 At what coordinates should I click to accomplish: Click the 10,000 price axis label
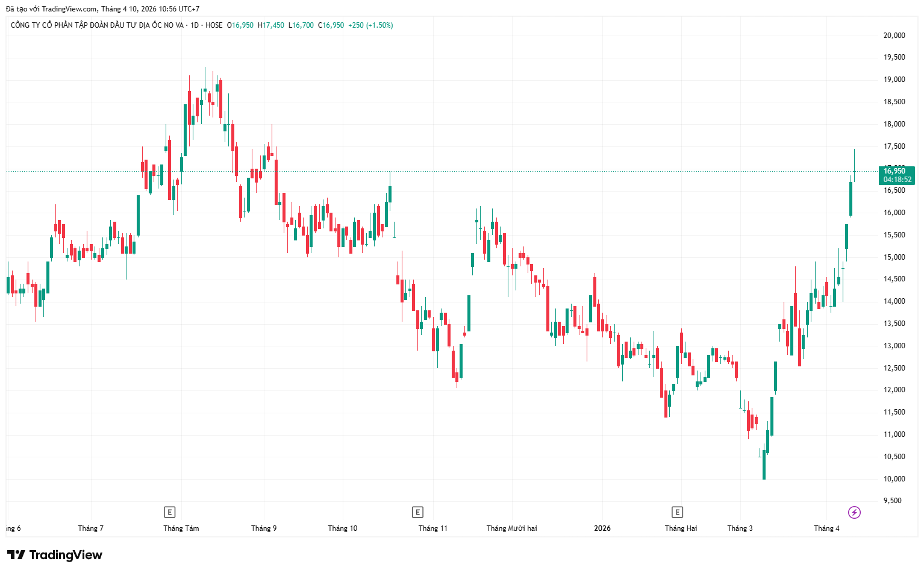pos(894,479)
